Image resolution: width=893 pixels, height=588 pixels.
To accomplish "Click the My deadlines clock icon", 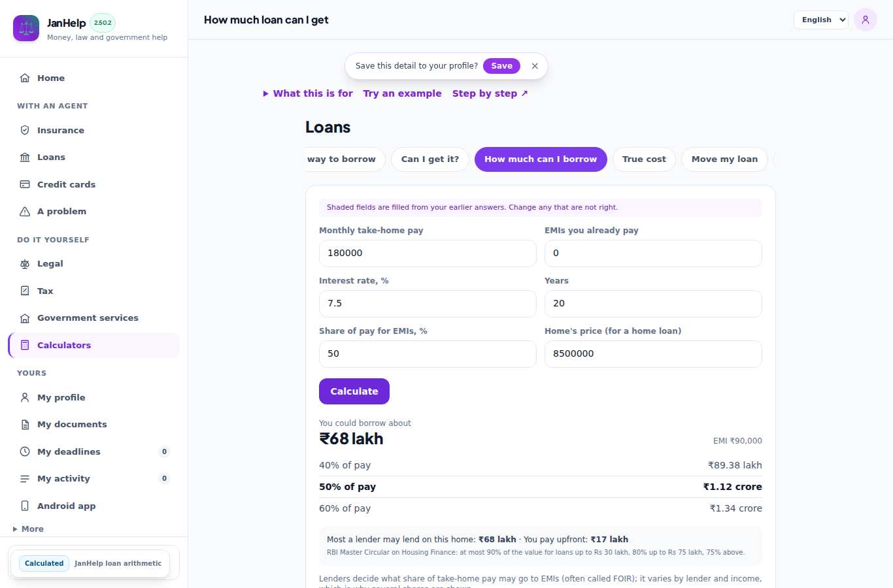I will click(25, 451).
